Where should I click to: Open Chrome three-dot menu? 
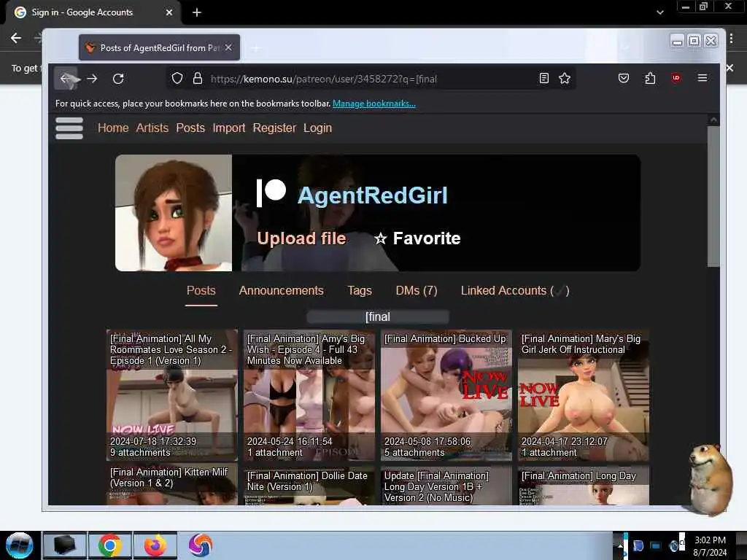coord(731,38)
